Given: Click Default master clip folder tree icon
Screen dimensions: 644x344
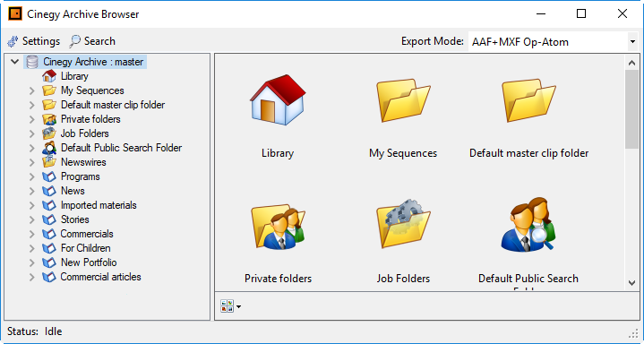Looking at the screenshot, I should click(49, 105).
